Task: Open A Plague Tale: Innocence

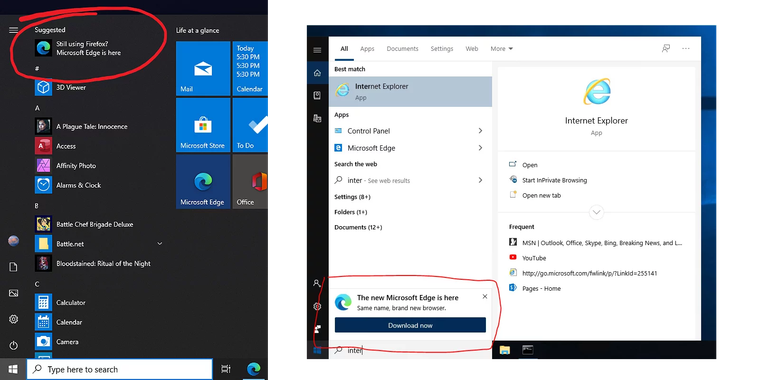Action: click(81, 127)
